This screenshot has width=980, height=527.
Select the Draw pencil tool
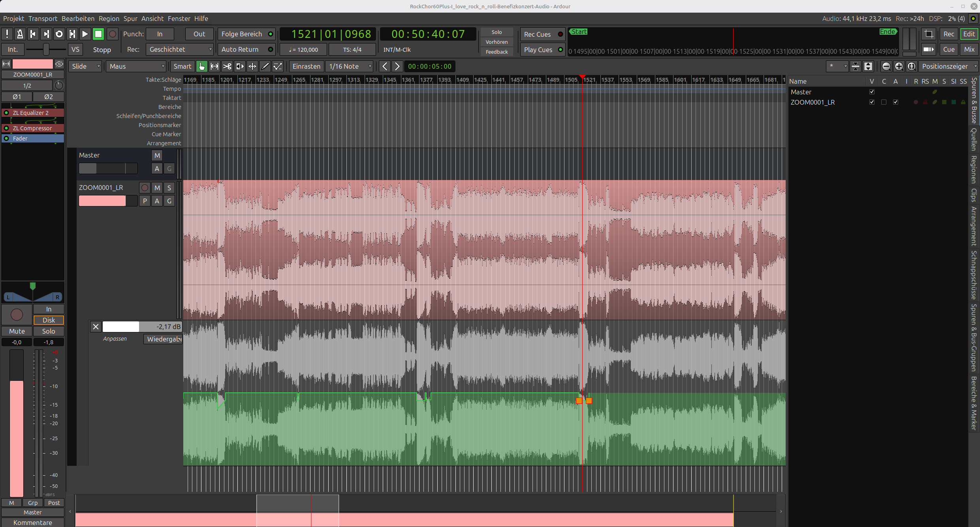(x=265, y=66)
